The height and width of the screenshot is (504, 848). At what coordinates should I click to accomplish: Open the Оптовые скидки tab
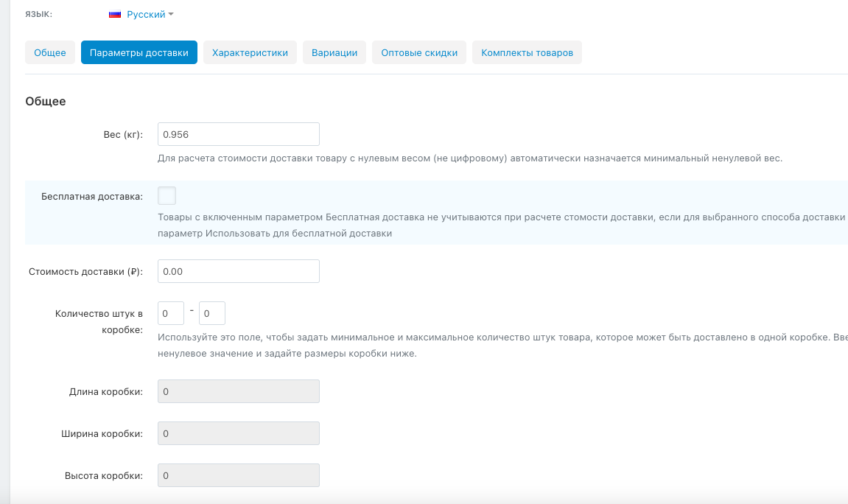tap(419, 52)
